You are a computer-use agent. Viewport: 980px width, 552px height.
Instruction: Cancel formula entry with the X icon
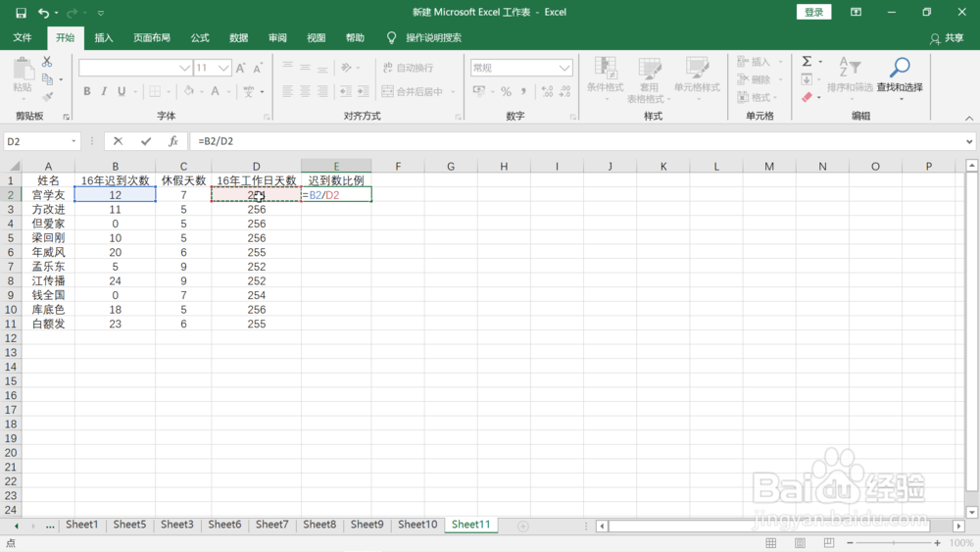pos(118,141)
